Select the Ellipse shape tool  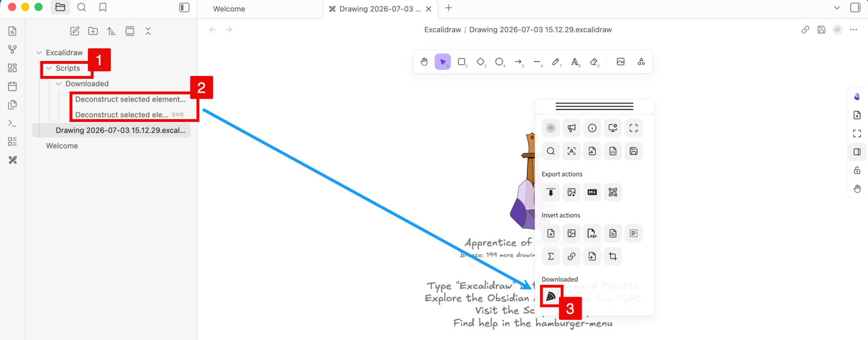pos(500,62)
